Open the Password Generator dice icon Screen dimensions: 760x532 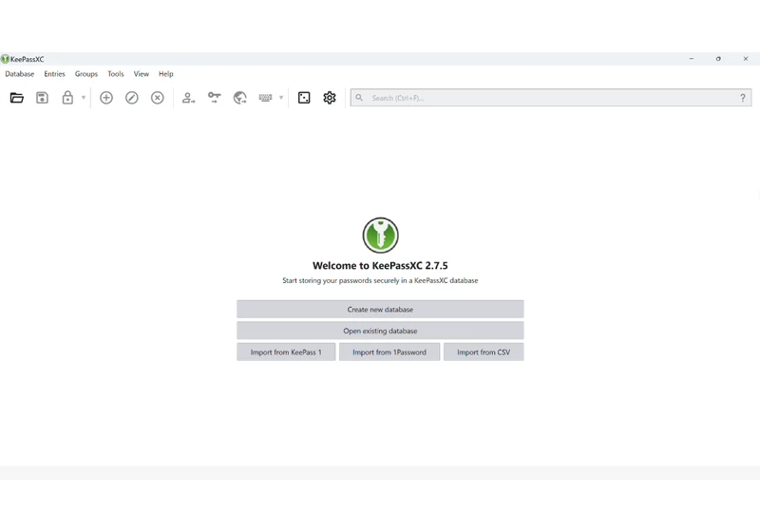click(304, 98)
